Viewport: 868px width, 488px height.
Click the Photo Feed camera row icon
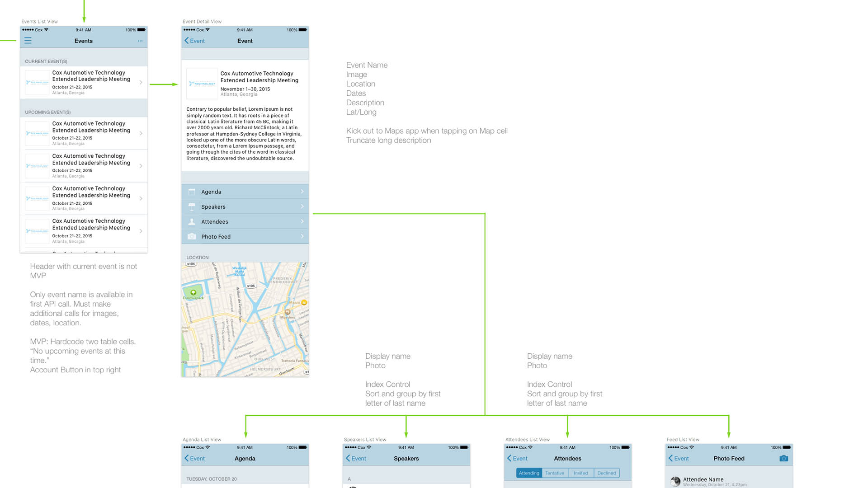point(192,237)
